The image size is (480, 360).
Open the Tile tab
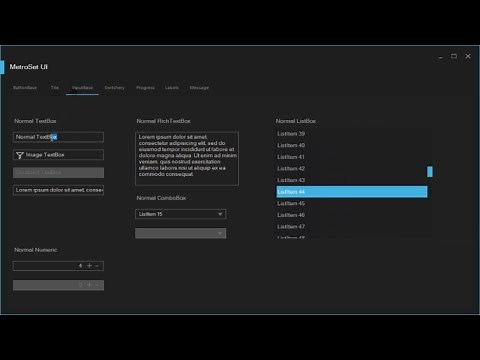(x=55, y=88)
